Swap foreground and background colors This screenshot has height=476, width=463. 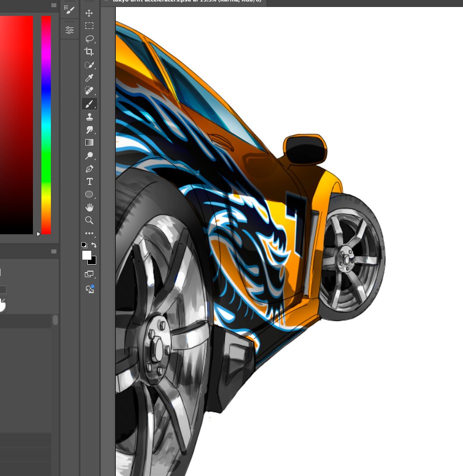tap(94, 245)
